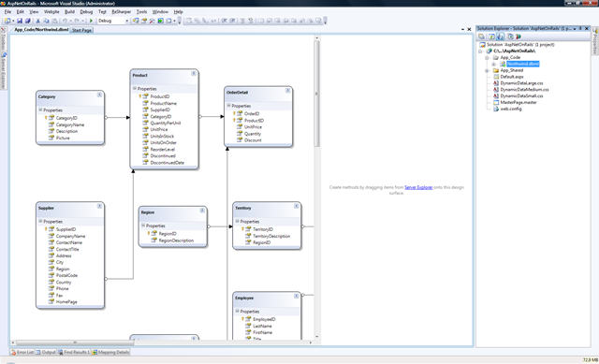Click the designer horizontal scrollbar thumb

(75, 342)
